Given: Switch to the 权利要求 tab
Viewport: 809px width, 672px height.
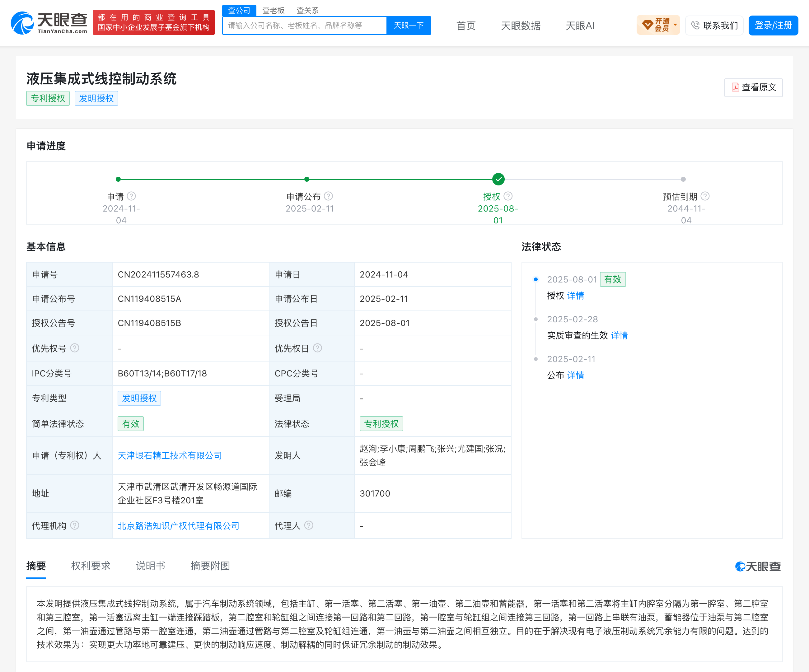Looking at the screenshot, I should click(91, 566).
